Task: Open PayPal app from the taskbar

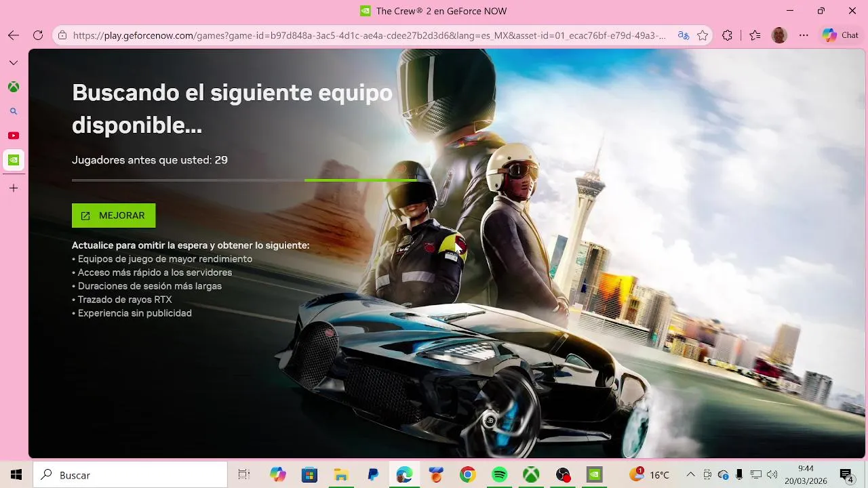Action: point(373,475)
